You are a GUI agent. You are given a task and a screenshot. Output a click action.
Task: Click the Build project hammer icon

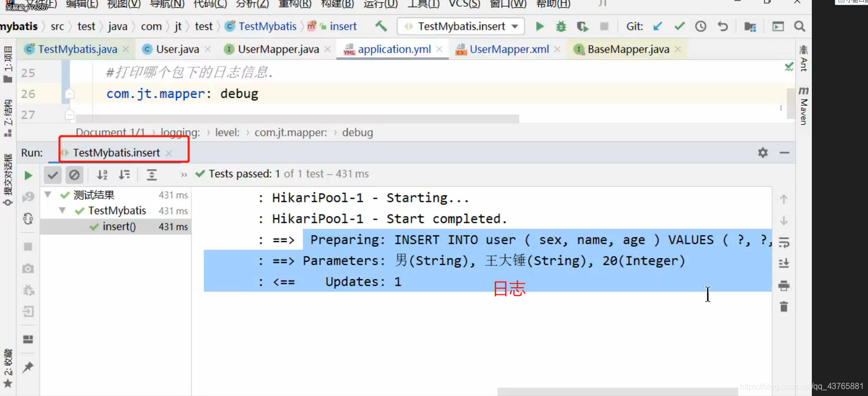[x=381, y=26]
